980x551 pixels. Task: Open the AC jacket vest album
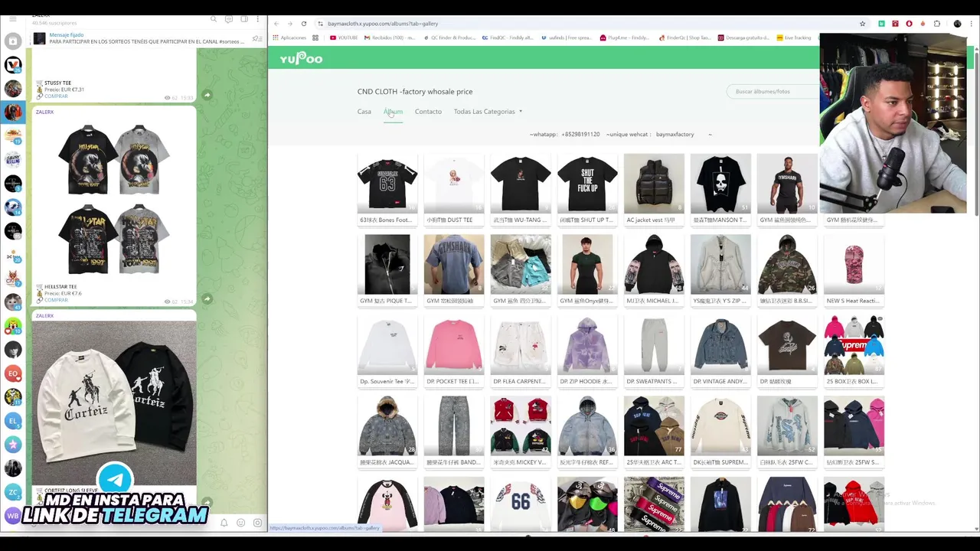[654, 189]
